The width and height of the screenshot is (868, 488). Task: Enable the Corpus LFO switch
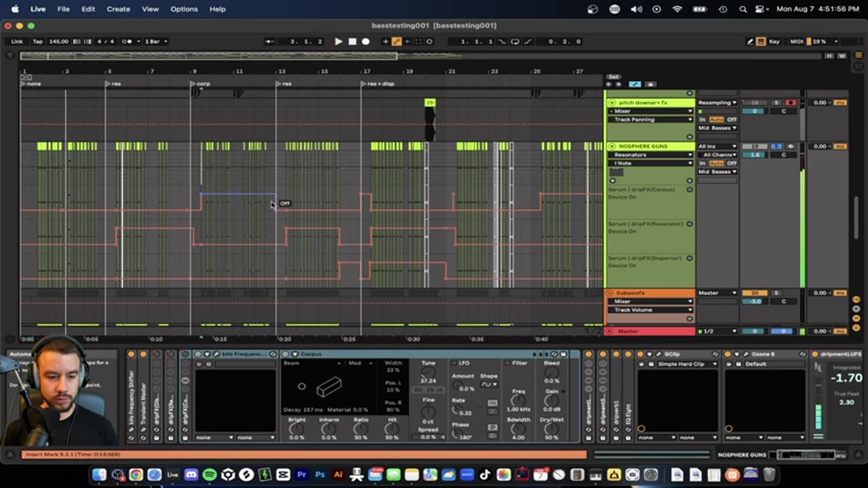(455, 363)
